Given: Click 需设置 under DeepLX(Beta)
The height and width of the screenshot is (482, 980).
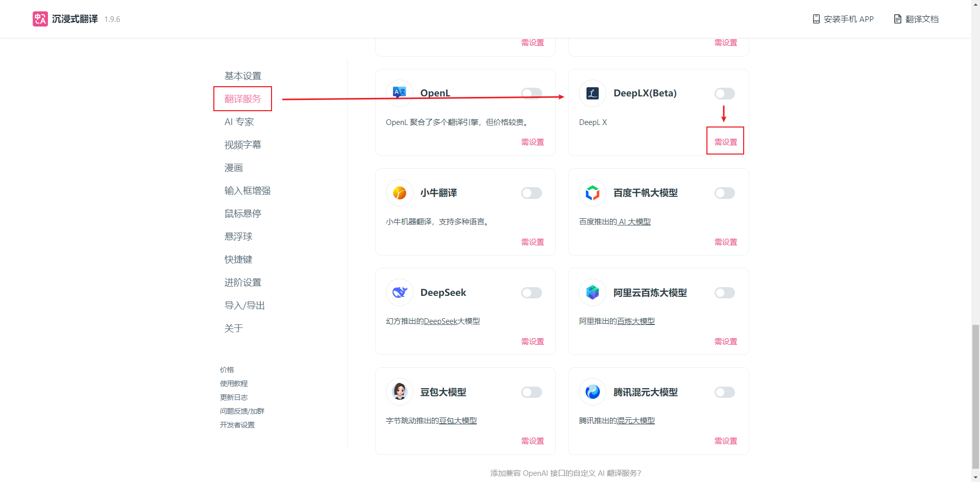Looking at the screenshot, I should [x=725, y=142].
